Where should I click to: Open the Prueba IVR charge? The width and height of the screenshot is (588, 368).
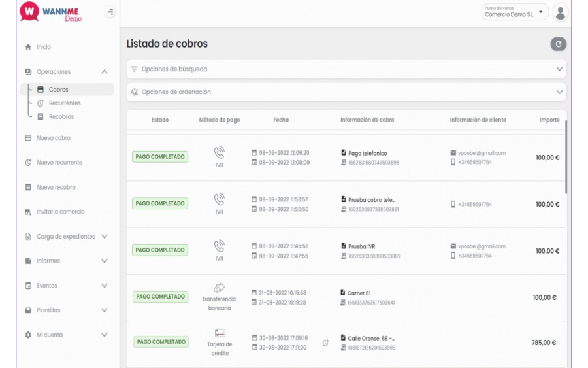pos(361,246)
